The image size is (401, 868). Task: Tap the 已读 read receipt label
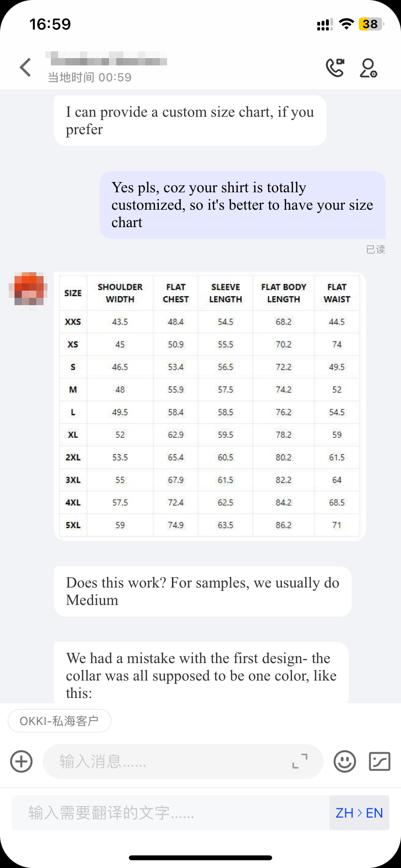pyautogui.click(x=375, y=249)
